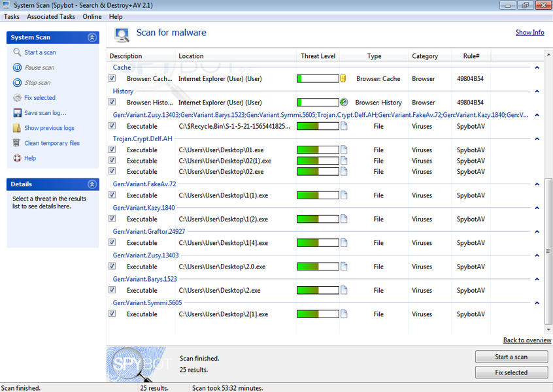This screenshot has width=553, height=392.
Task: Click the file icon in the 02.exe row
Action: tap(344, 171)
